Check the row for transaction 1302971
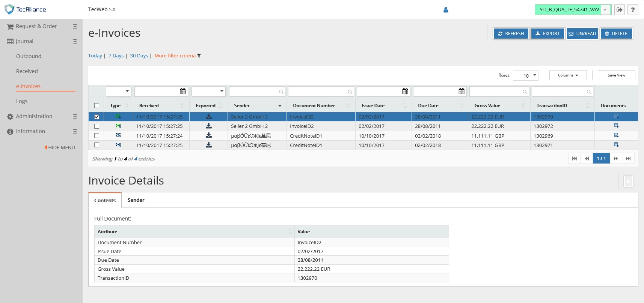The image size is (644, 303). point(97,145)
